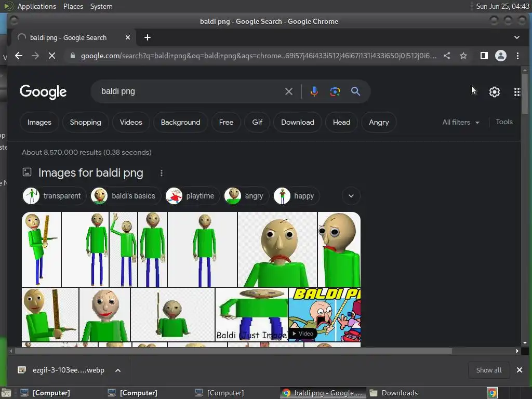Open the System menu
Viewport: 532px width, 399px height.
[101, 6]
